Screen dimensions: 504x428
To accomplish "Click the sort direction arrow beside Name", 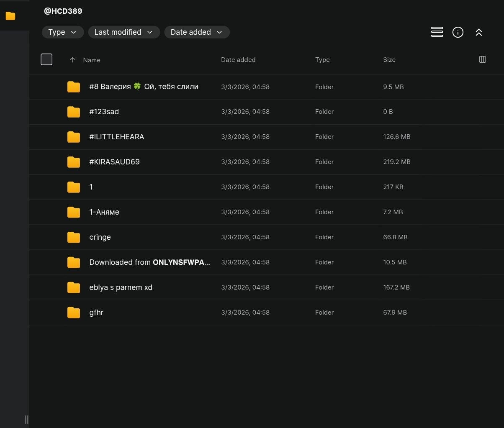I will point(72,60).
